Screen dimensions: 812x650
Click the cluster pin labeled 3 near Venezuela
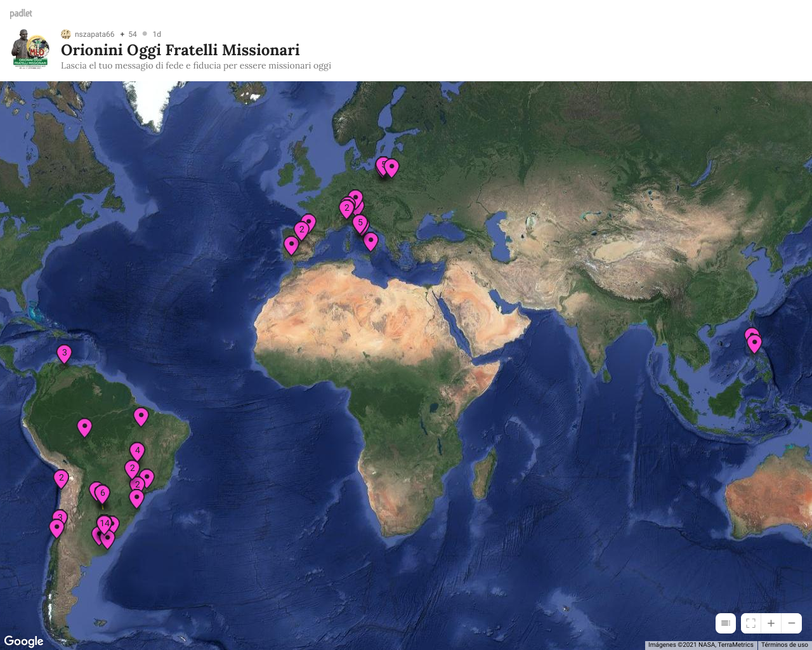pos(64,353)
